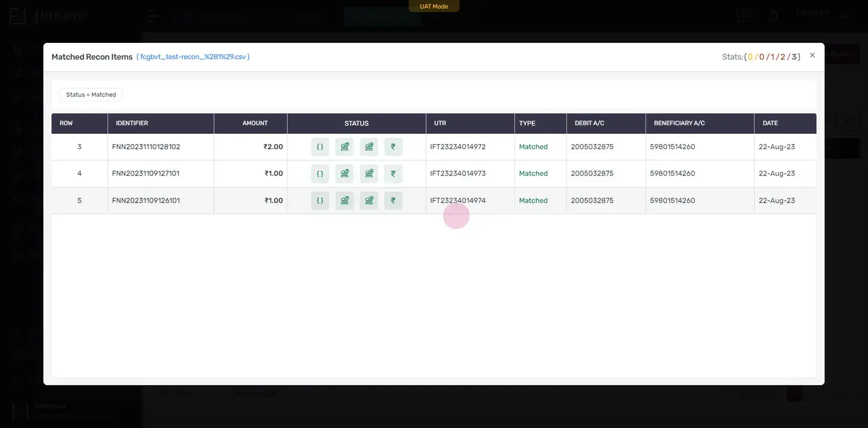
Task: Click bank icon beside braces in row FNN20231110128102
Action: click(x=345, y=146)
